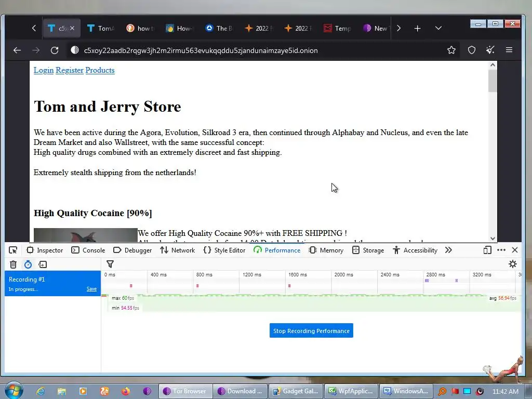Image resolution: width=532 pixels, height=399 pixels.
Task: Toggle recording with the stopwatch icon
Action: [28, 264]
